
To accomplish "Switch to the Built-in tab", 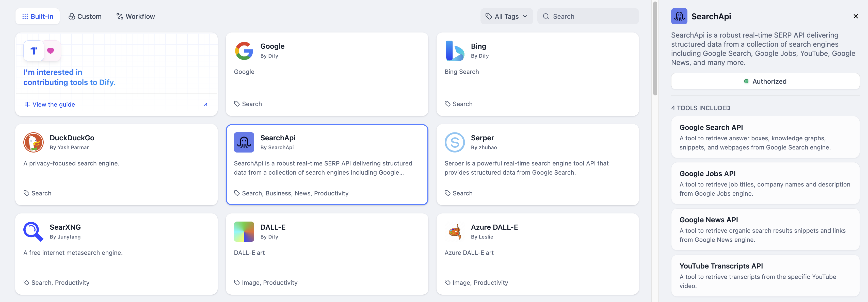I will click(37, 16).
